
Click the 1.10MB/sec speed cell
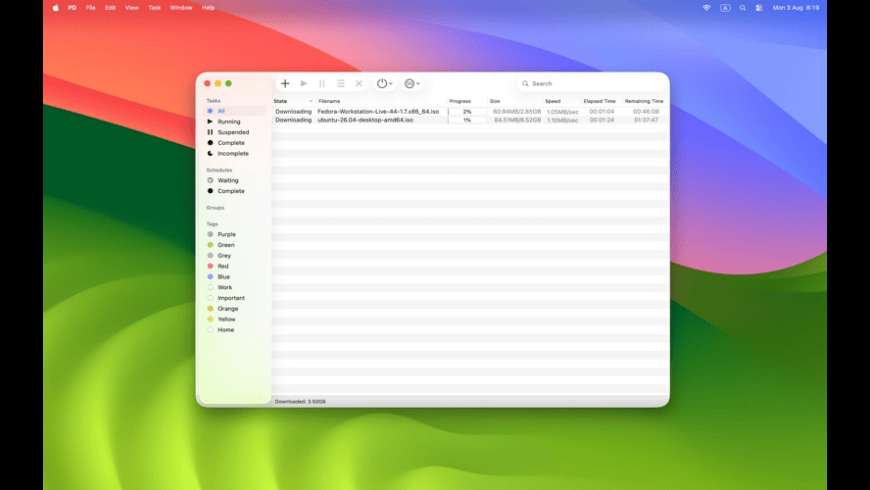tap(562, 120)
